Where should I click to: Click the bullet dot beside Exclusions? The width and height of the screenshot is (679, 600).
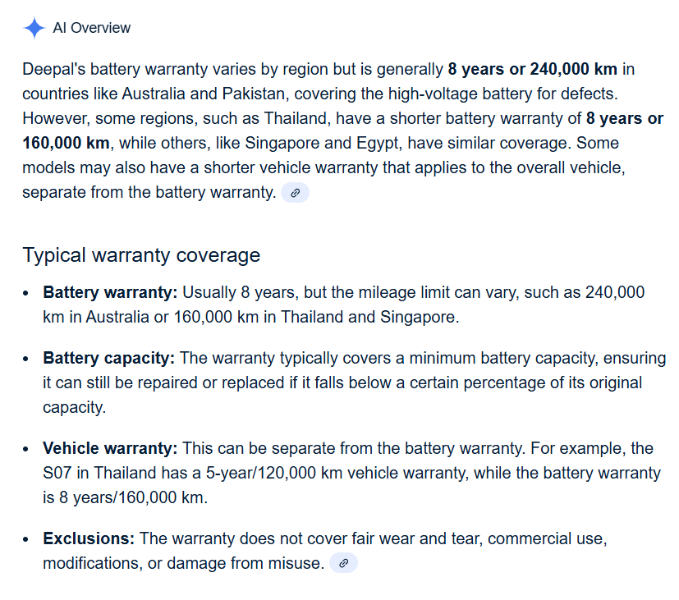coord(26,539)
